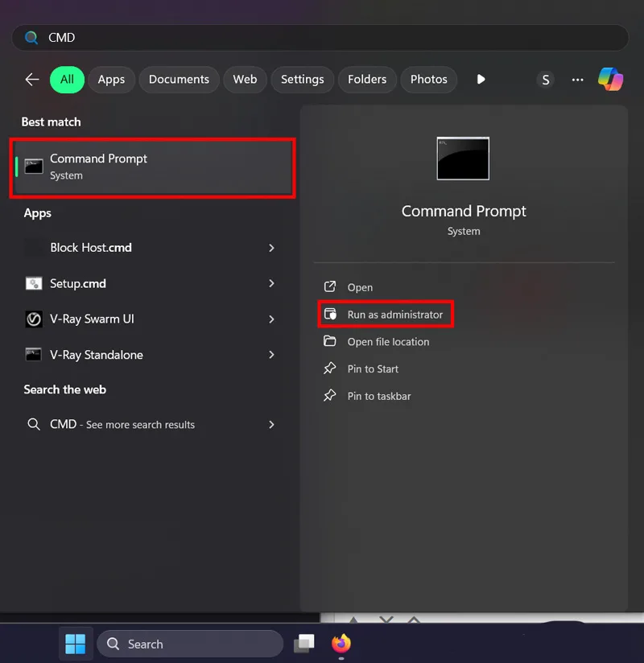Open Firefox from the taskbar
This screenshot has height=663, width=644.
(341, 644)
